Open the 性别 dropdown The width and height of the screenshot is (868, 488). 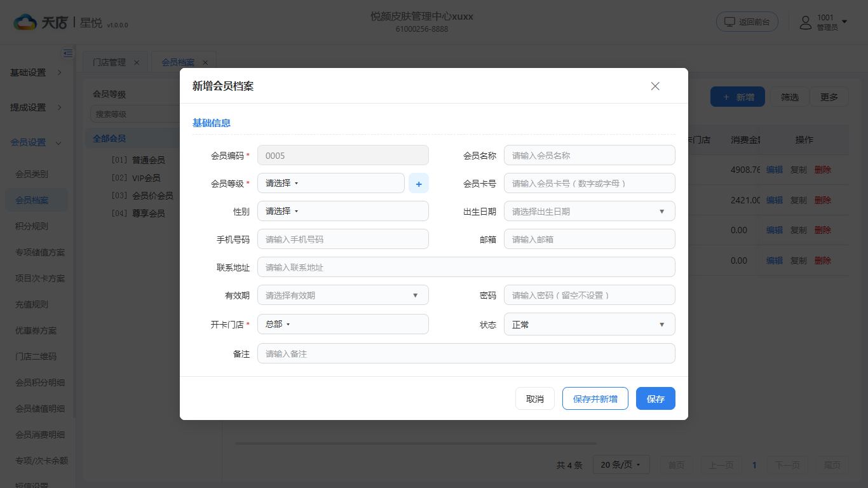tap(343, 211)
